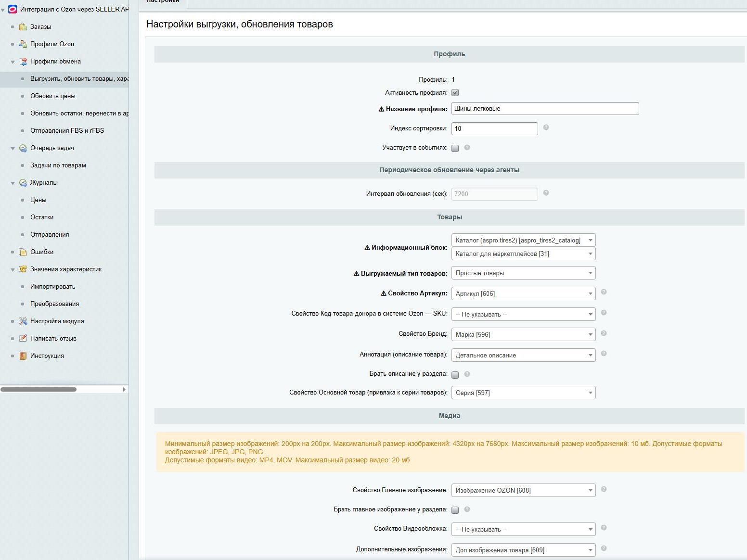
Task: Collapse the Профили обмена tree node
Action: 13,62
